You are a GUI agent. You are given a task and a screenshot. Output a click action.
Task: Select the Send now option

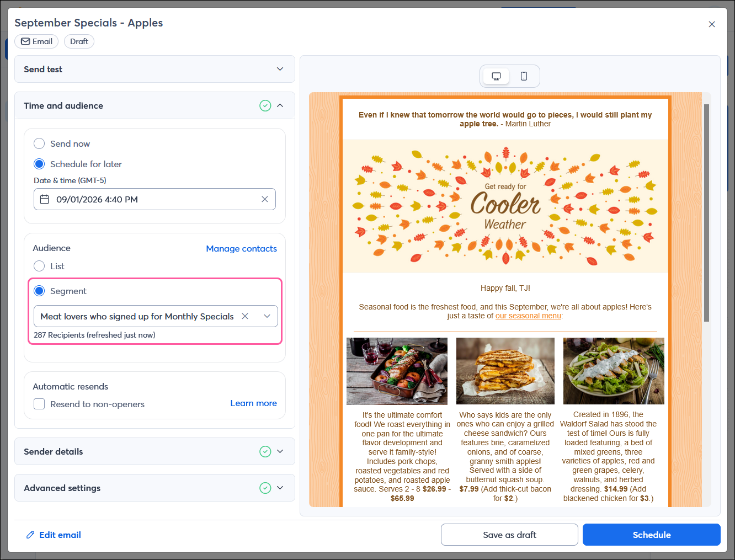pos(39,143)
